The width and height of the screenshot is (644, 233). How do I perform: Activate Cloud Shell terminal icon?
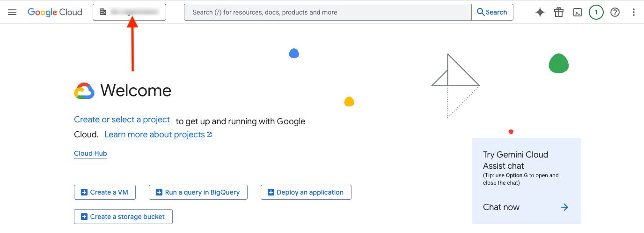point(578,12)
